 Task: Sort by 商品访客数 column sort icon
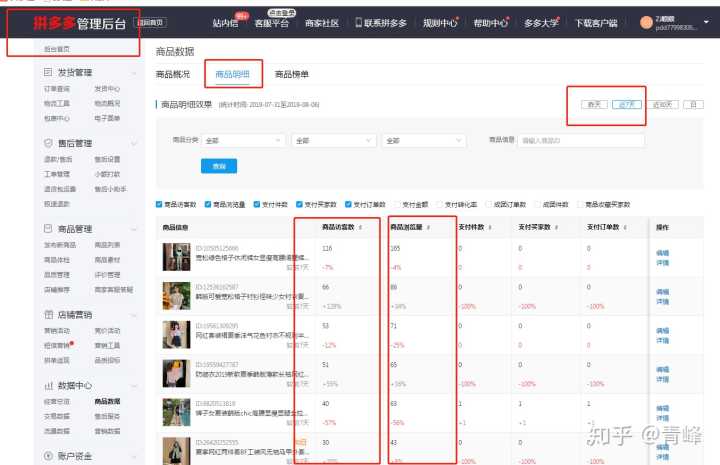[359, 228]
